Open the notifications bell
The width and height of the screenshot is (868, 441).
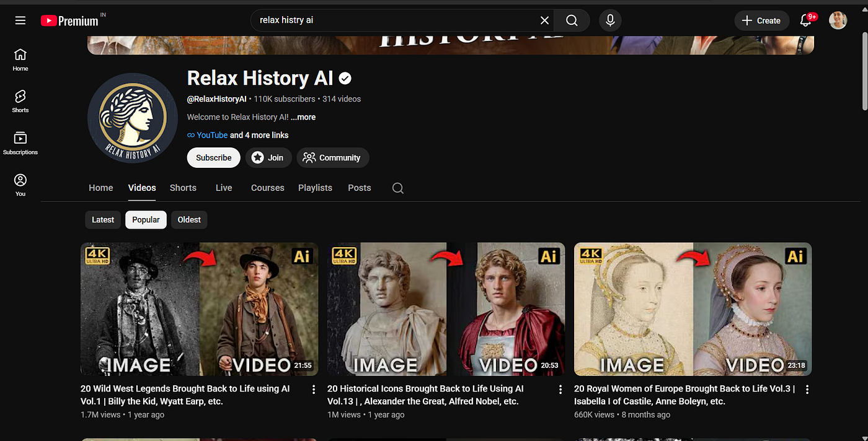pos(806,20)
